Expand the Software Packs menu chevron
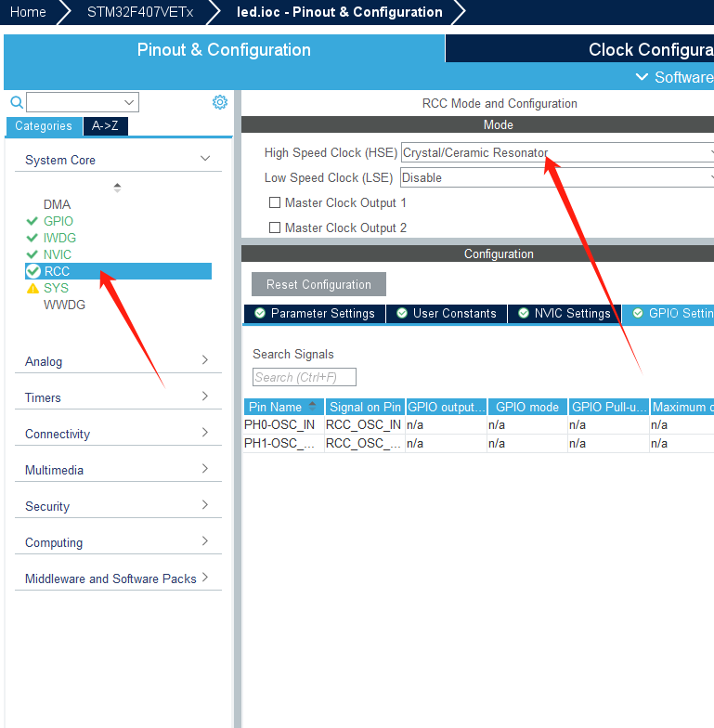This screenshot has width=714, height=728. pyautogui.click(x=642, y=77)
